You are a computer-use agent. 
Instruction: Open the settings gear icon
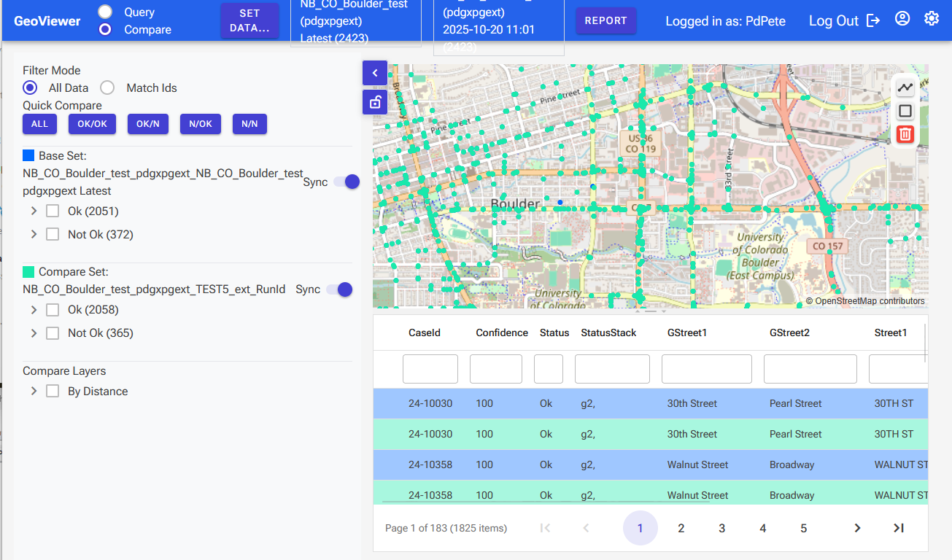click(x=932, y=19)
